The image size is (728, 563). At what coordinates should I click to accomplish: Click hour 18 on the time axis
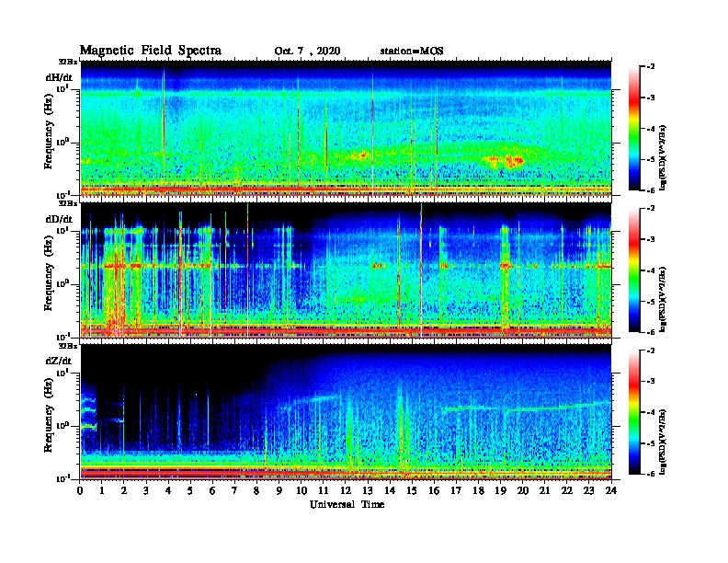point(478,490)
